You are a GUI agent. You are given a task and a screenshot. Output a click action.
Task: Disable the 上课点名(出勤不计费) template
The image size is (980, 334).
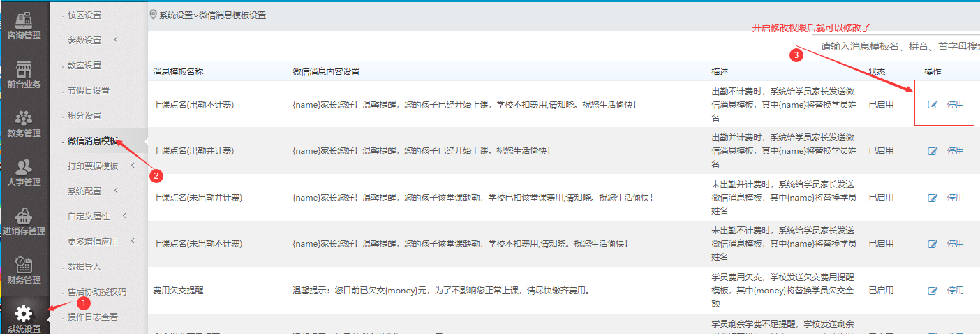pos(956,105)
